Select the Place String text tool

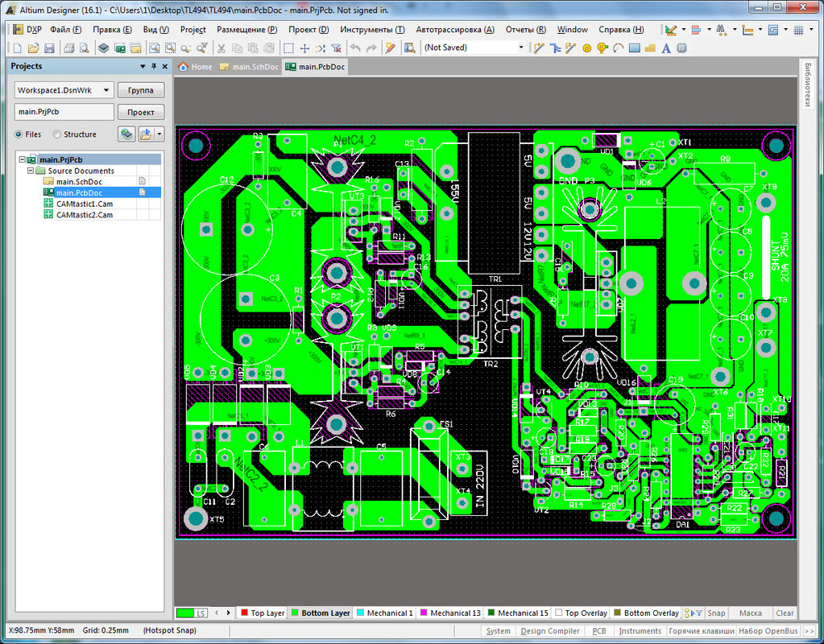666,48
